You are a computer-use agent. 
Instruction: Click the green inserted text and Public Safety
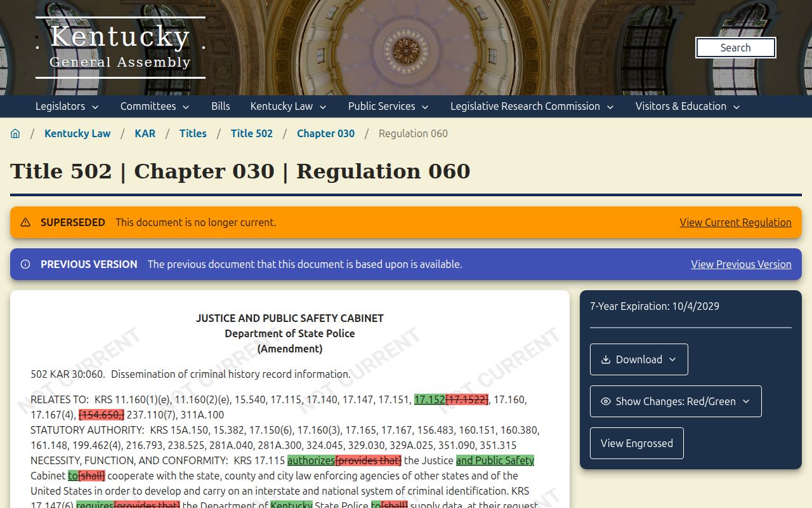point(495,460)
